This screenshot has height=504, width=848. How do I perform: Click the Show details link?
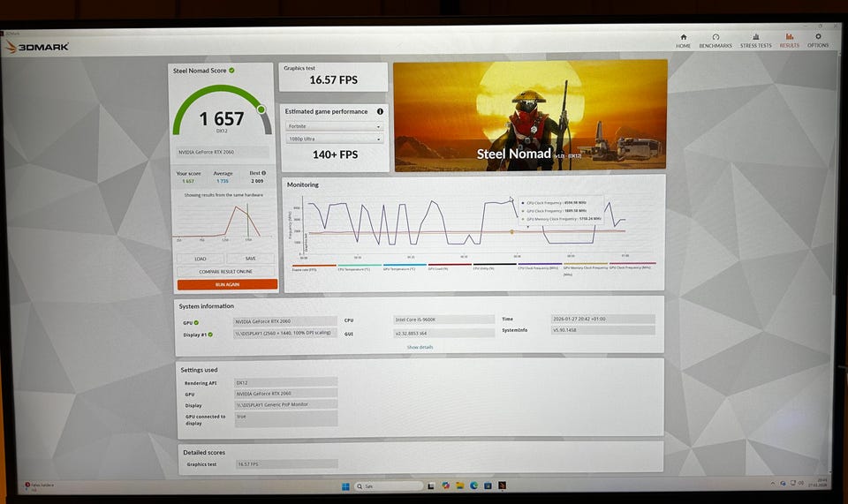420,348
